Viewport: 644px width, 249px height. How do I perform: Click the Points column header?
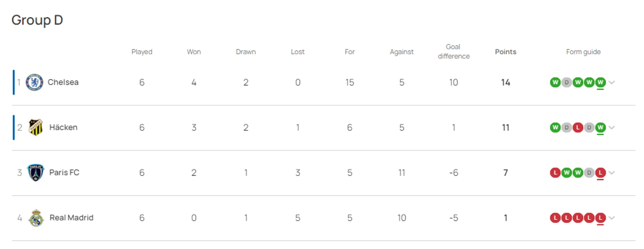(505, 52)
